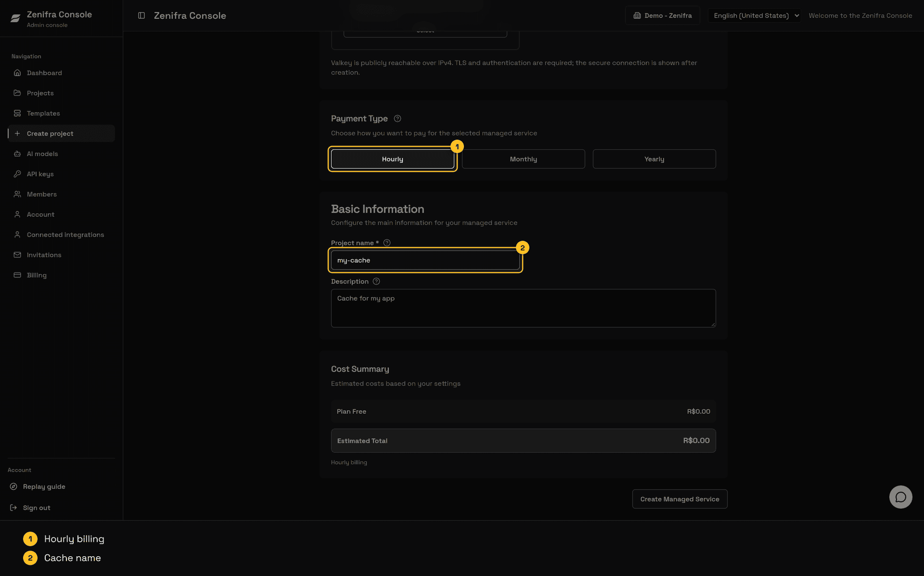
Task: Click the Description help icon
Action: pos(376,281)
